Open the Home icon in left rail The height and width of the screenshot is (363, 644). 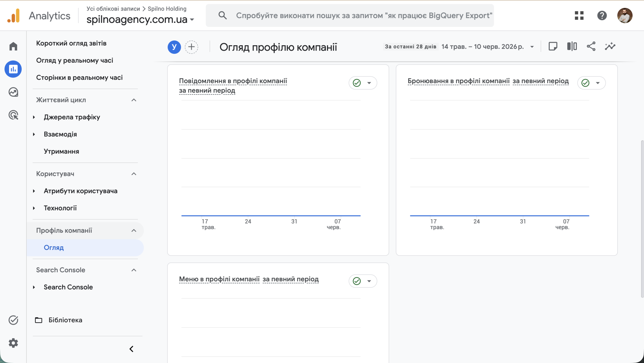(x=13, y=46)
